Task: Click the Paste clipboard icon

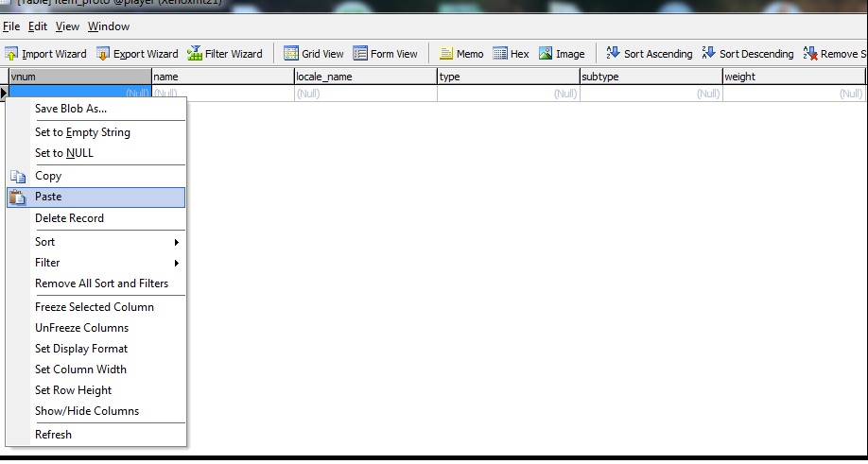Action: point(18,198)
